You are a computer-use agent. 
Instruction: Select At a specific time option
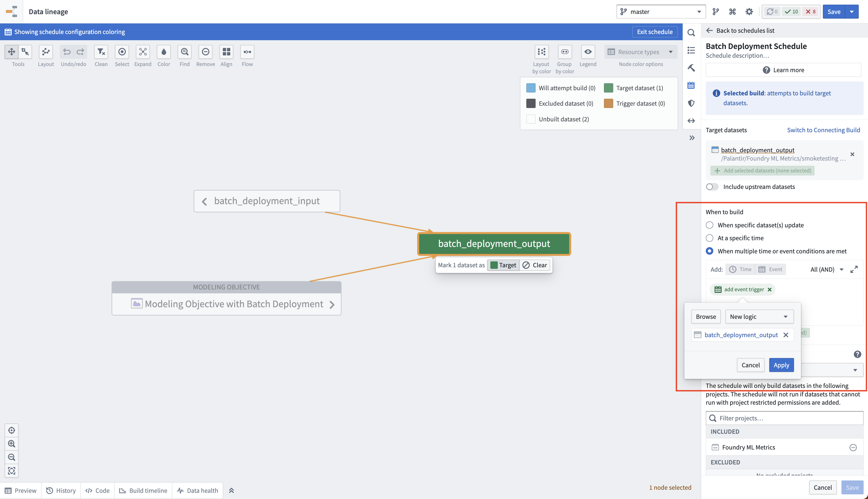point(709,238)
